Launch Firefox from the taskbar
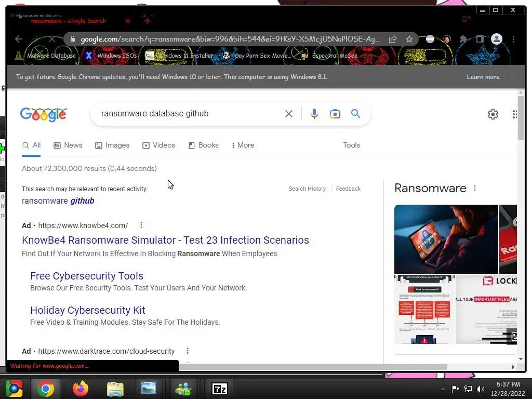The image size is (532, 399). [x=81, y=389]
